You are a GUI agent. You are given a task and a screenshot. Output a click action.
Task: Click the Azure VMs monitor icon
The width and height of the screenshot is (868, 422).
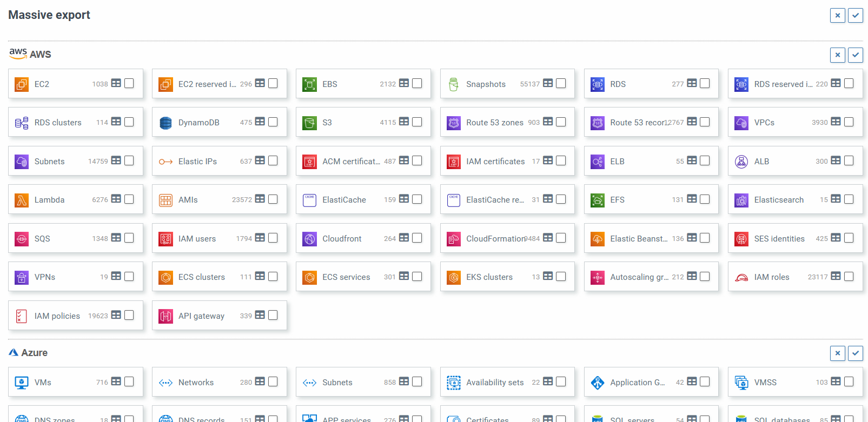coord(22,383)
